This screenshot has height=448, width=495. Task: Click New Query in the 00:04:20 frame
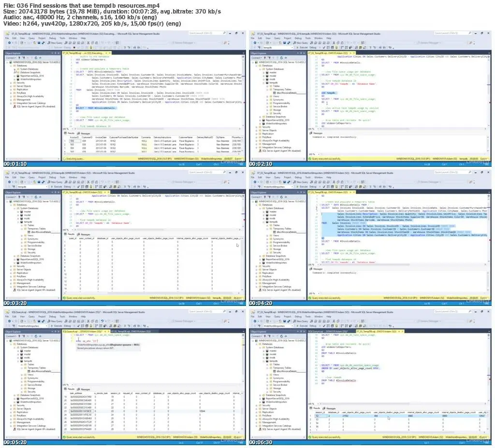(x=301, y=182)
